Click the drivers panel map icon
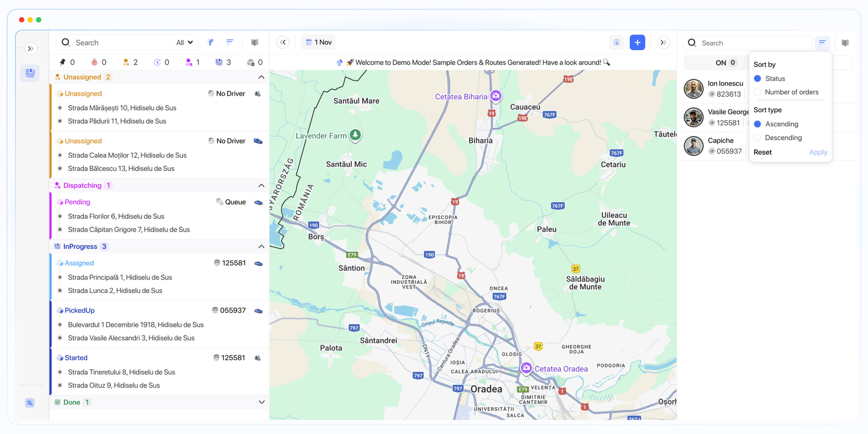The image size is (868, 434). pyautogui.click(x=845, y=43)
